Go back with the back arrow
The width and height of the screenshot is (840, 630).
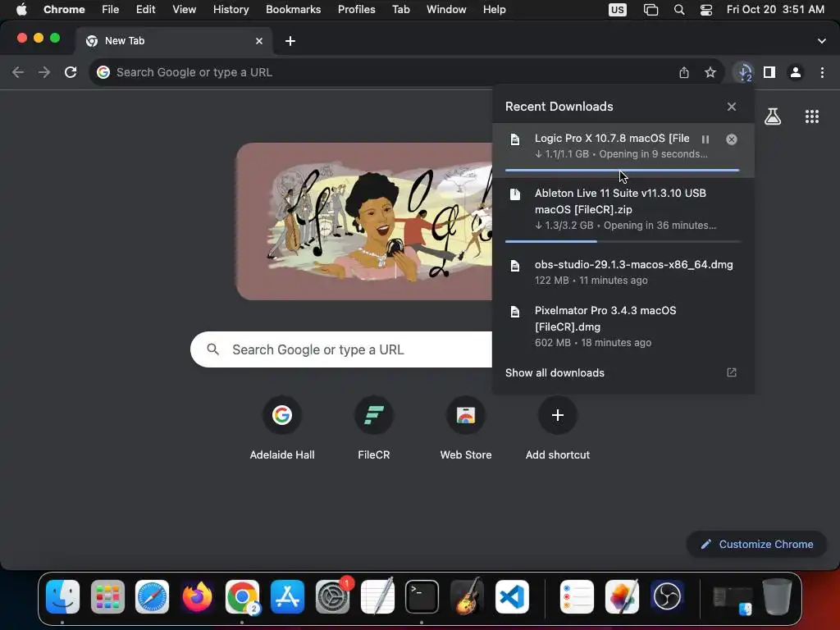pos(18,72)
